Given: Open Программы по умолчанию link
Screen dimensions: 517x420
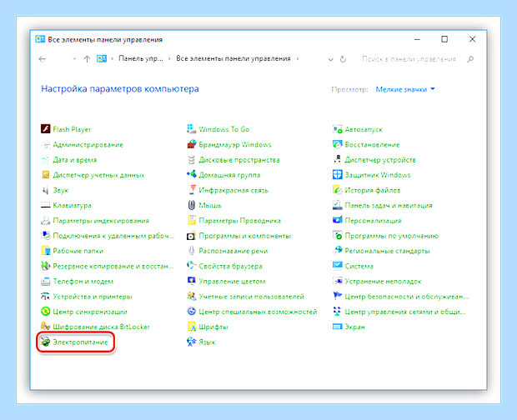Looking at the screenshot, I should point(391,236).
